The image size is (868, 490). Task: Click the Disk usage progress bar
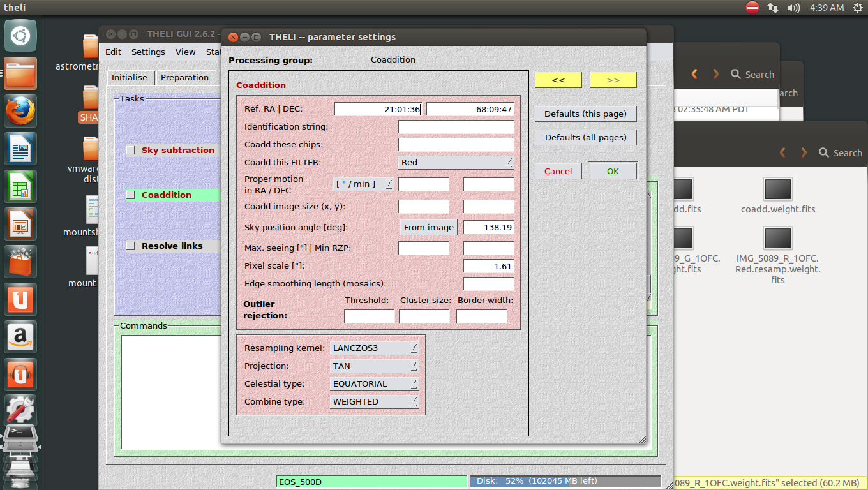point(565,481)
